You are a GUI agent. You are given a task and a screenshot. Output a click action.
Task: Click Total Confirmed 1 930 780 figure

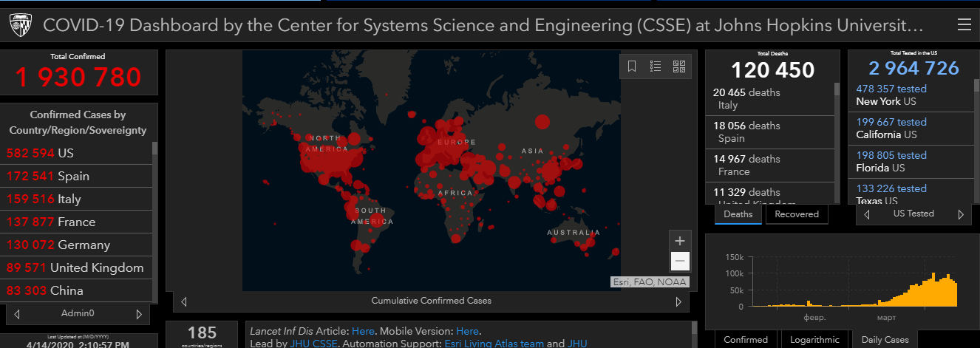tap(78, 77)
